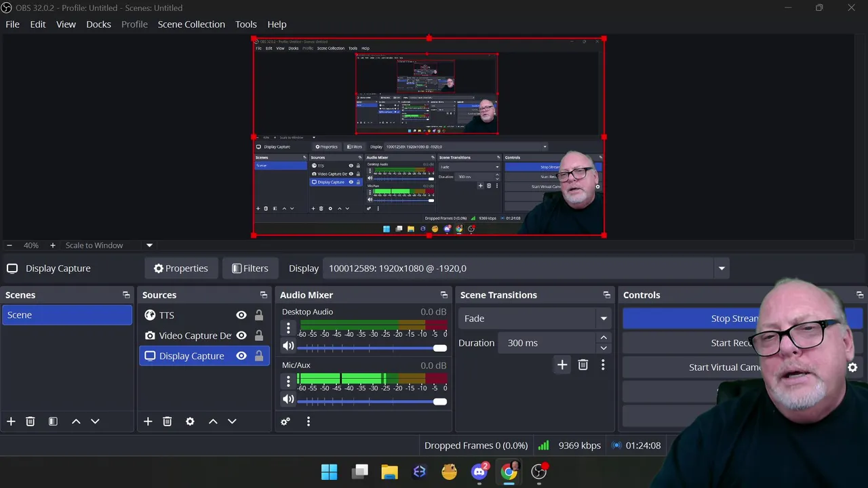The image size is (868, 488).
Task: Zoom out preview with minus icon
Action: pyautogui.click(x=9, y=245)
